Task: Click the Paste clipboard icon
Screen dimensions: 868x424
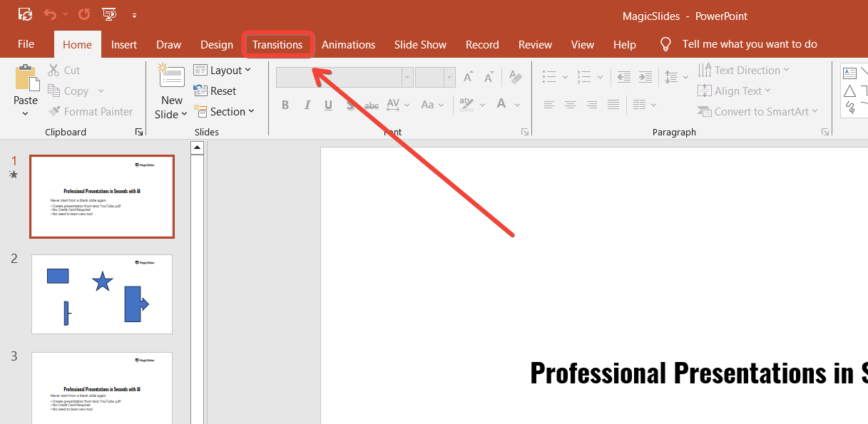Action: click(x=26, y=77)
